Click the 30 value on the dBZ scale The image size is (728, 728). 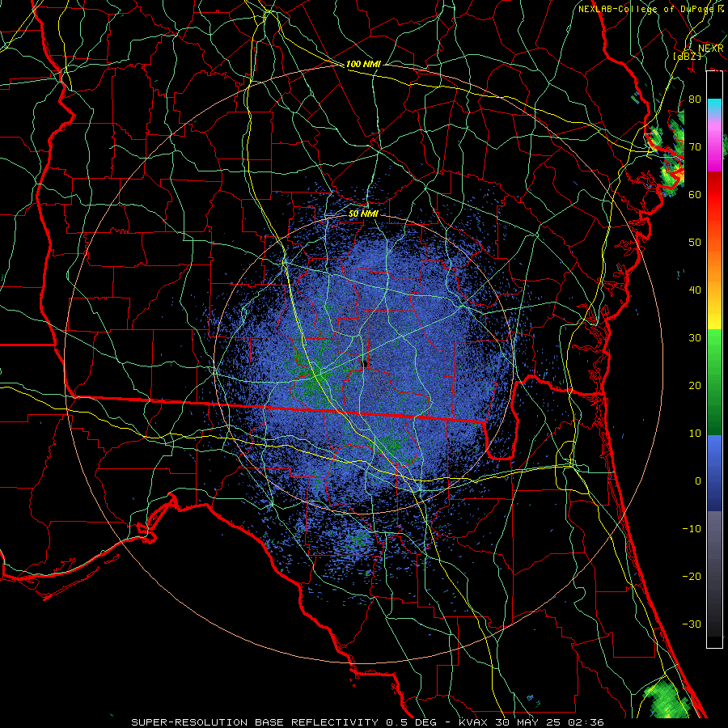(x=695, y=338)
